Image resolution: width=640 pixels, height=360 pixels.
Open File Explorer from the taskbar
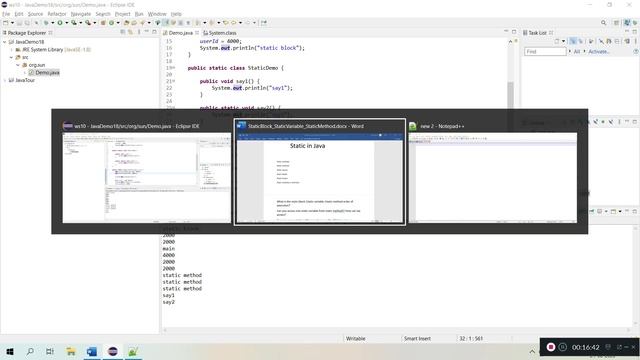(71, 351)
